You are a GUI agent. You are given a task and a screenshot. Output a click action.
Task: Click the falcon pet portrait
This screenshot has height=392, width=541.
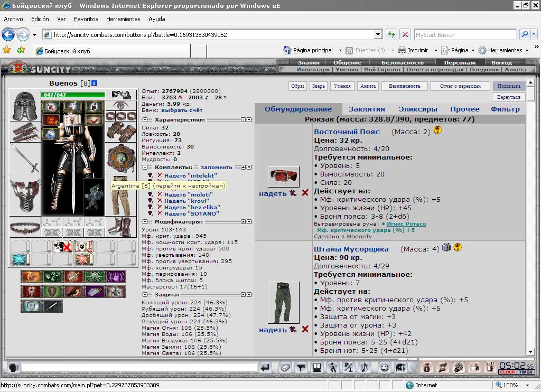pos(94,197)
